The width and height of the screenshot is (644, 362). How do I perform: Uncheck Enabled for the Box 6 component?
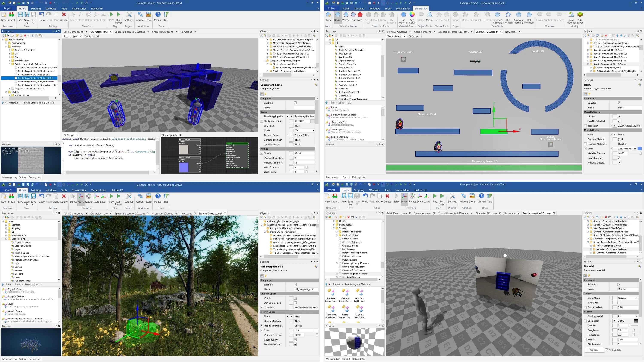(x=619, y=103)
